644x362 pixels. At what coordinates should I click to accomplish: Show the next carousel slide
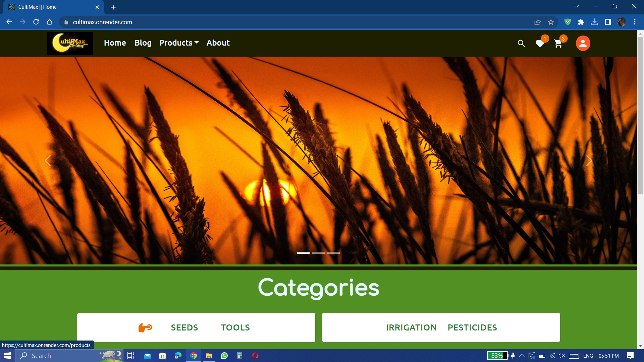(x=589, y=161)
